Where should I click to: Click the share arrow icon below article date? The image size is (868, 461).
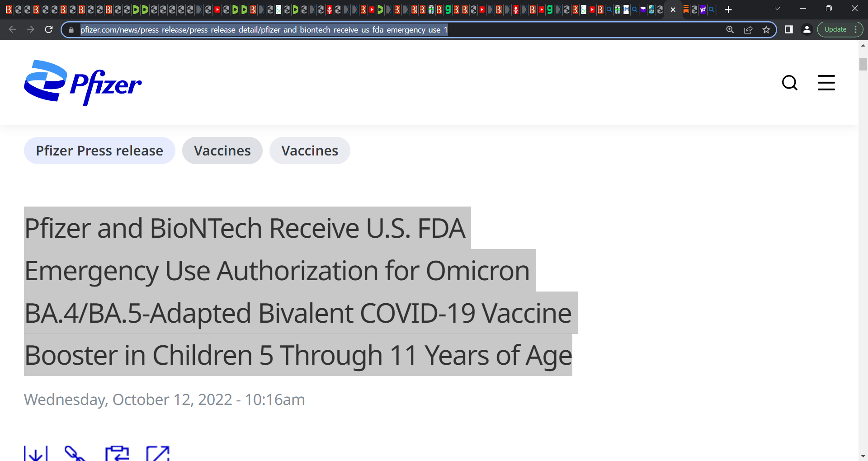158,453
